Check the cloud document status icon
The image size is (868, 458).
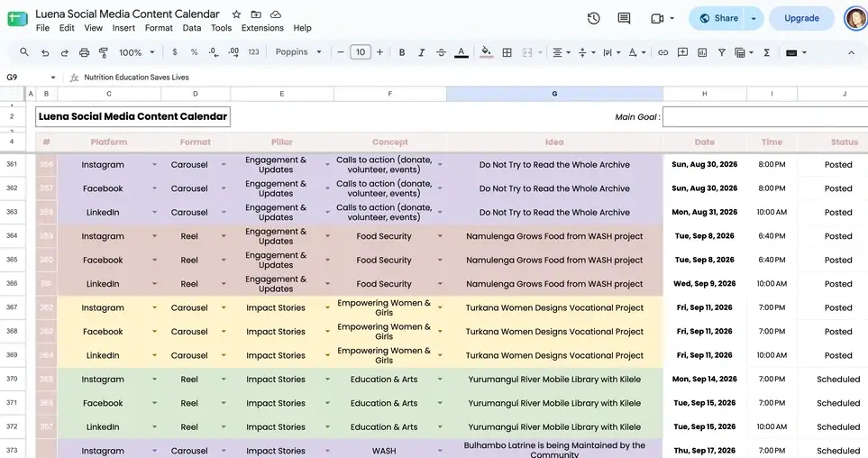click(275, 14)
